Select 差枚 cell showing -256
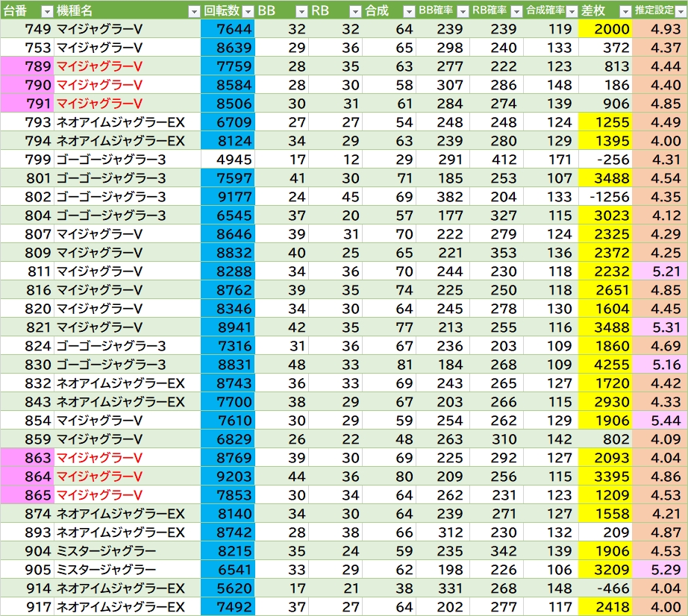 605,159
